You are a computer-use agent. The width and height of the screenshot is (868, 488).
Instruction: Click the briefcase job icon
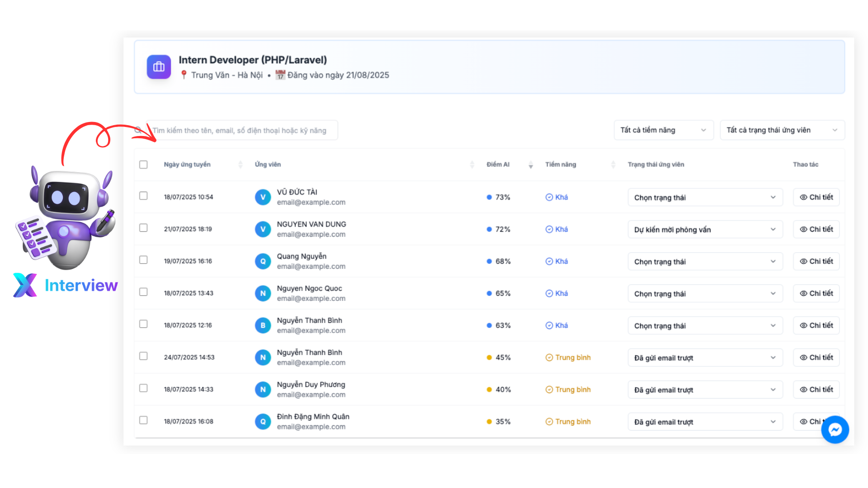point(159,67)
